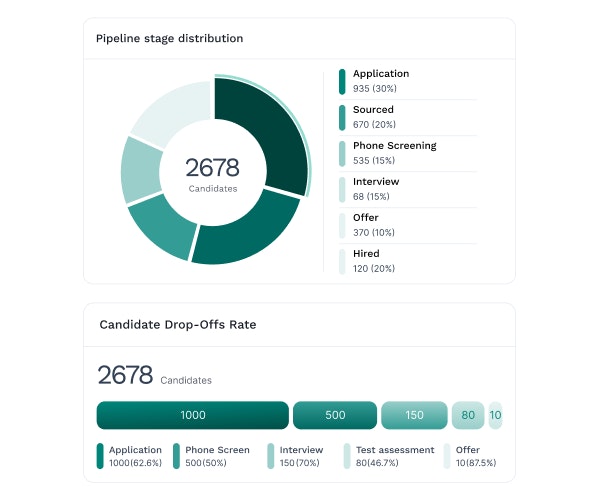Click the 80 bar segment
600x500 pixels.
pyautogui.click(x=467, y=415)
